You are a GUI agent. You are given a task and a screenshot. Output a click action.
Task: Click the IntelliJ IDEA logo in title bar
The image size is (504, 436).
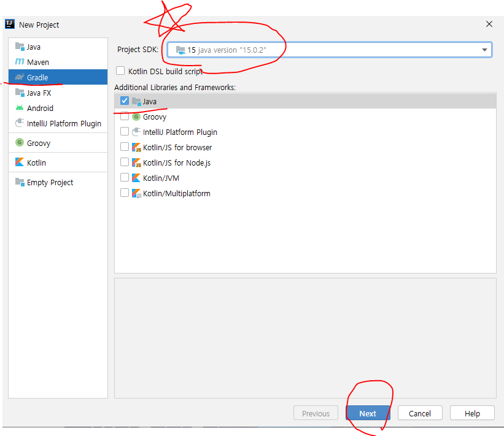click(x=10, y=24)
